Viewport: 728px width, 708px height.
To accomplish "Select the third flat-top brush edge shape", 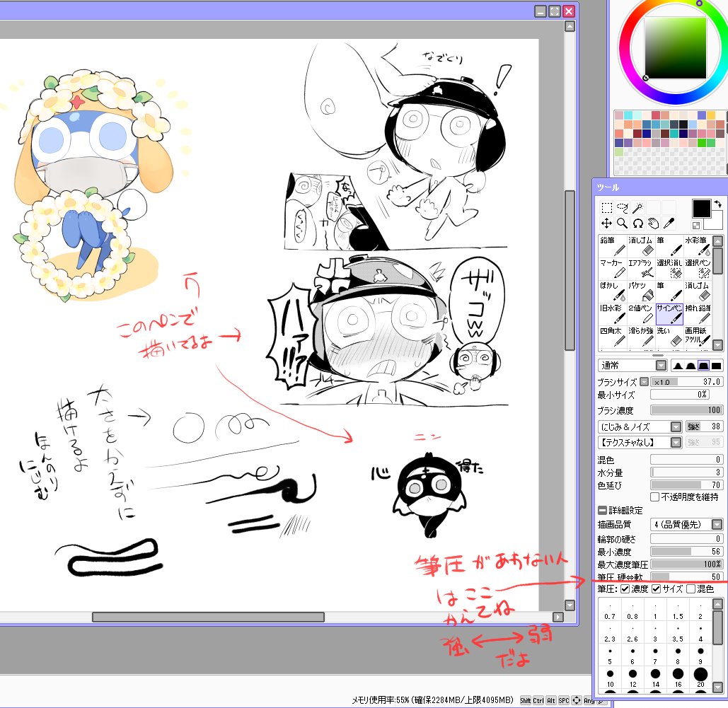I will click(704, 366).
